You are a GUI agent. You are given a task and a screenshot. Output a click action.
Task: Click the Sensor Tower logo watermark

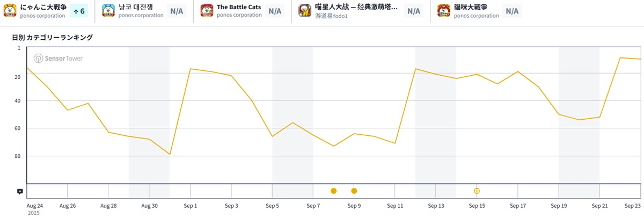(x=58, y=59)
